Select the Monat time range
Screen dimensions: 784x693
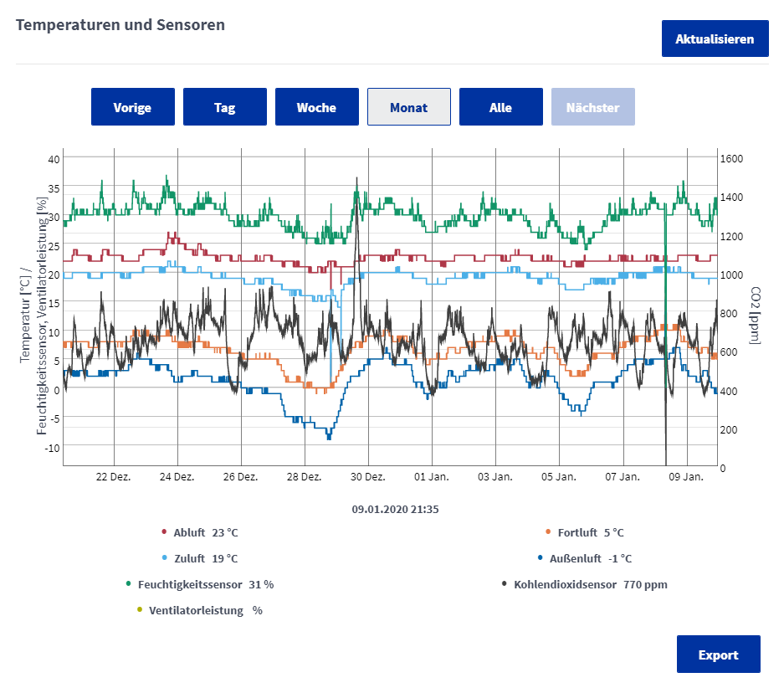click(408, 107)
